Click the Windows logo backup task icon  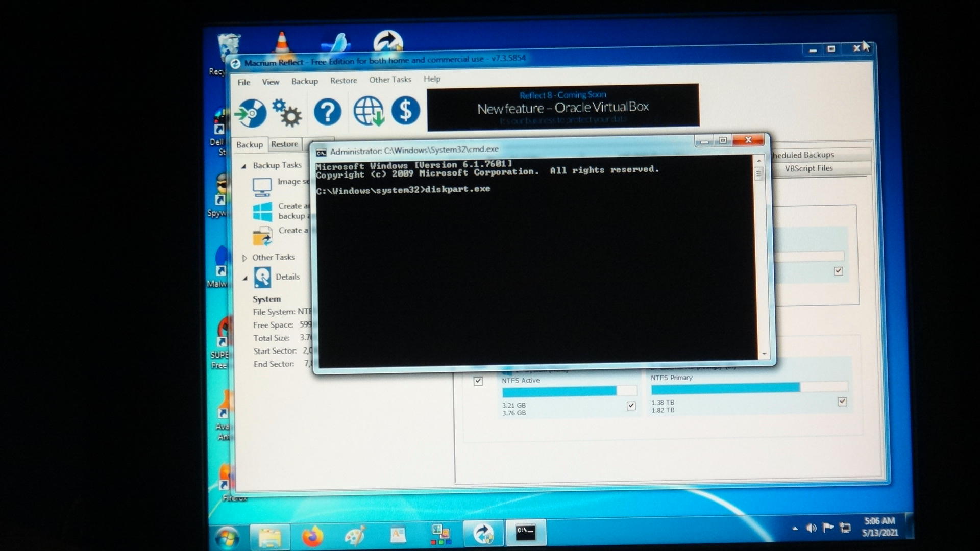(x=262, y=212)
